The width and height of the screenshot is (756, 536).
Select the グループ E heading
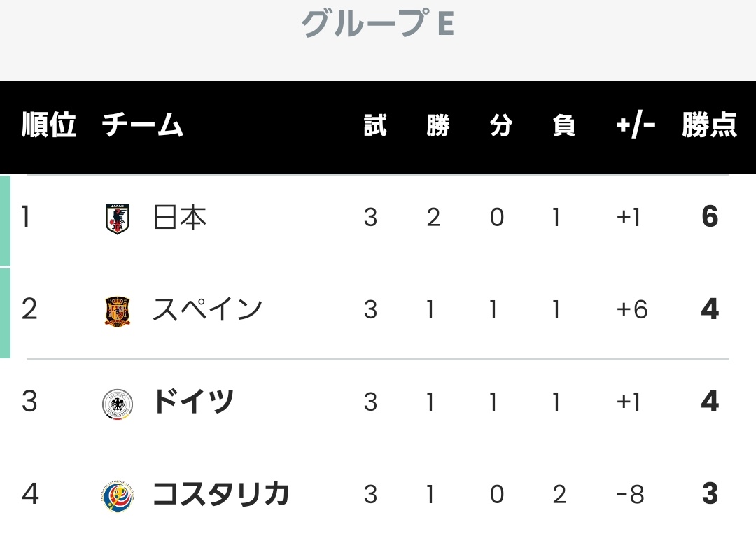click(377, 22)
